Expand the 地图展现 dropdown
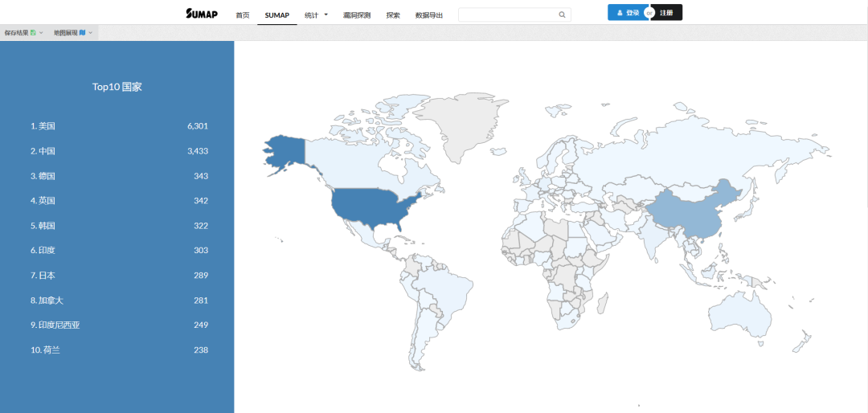 tap(72, 33)
